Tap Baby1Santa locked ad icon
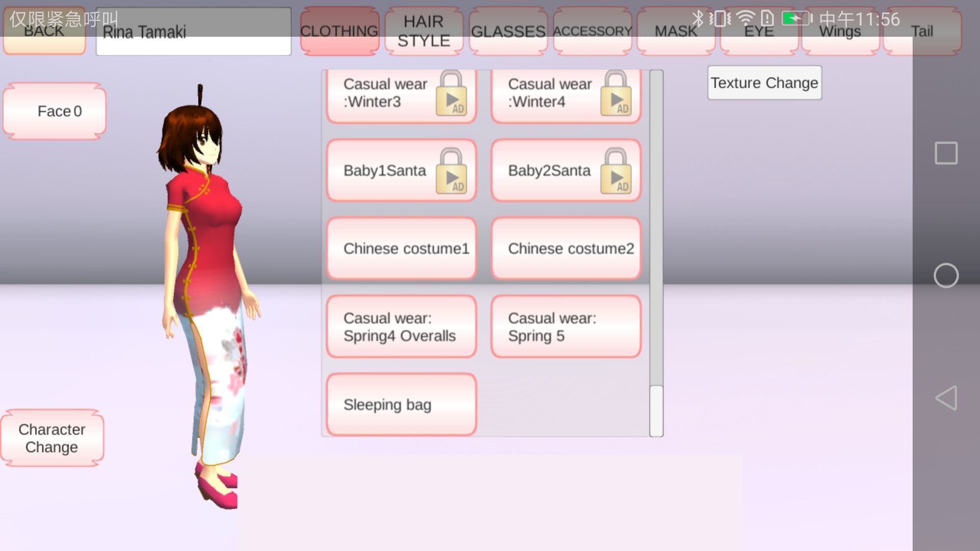Viewport: 980px width, 551px height. (451, 171)
